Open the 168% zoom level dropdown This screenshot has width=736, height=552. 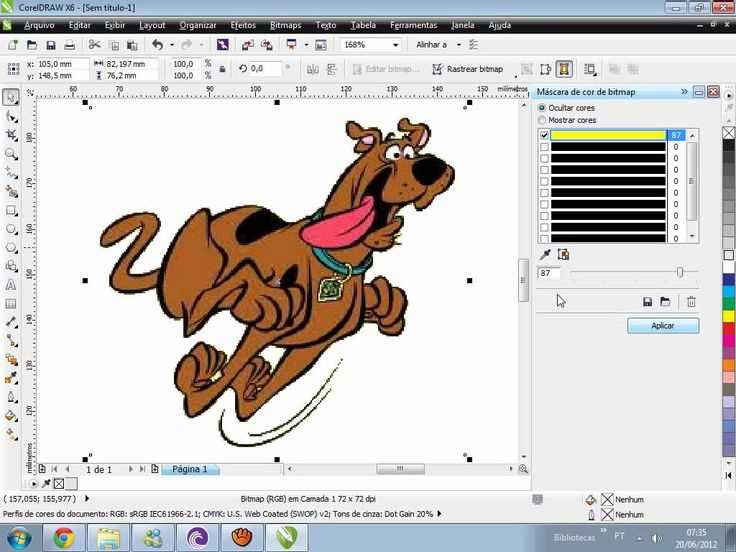coord(395,45)
